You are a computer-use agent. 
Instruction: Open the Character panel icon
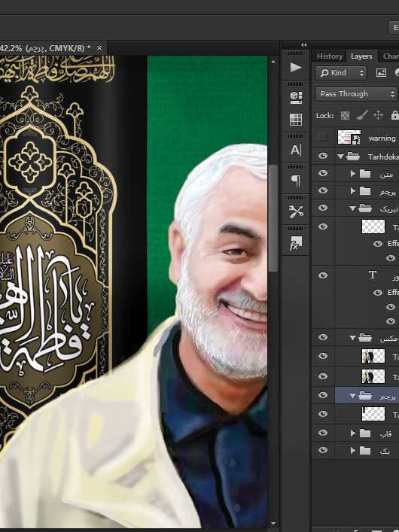(x=296, y=150)
